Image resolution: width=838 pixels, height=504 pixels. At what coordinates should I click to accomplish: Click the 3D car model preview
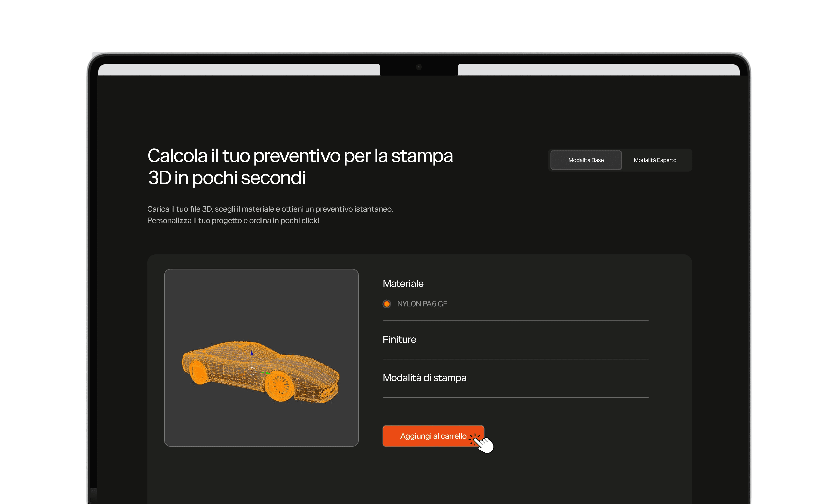point(261,358)
